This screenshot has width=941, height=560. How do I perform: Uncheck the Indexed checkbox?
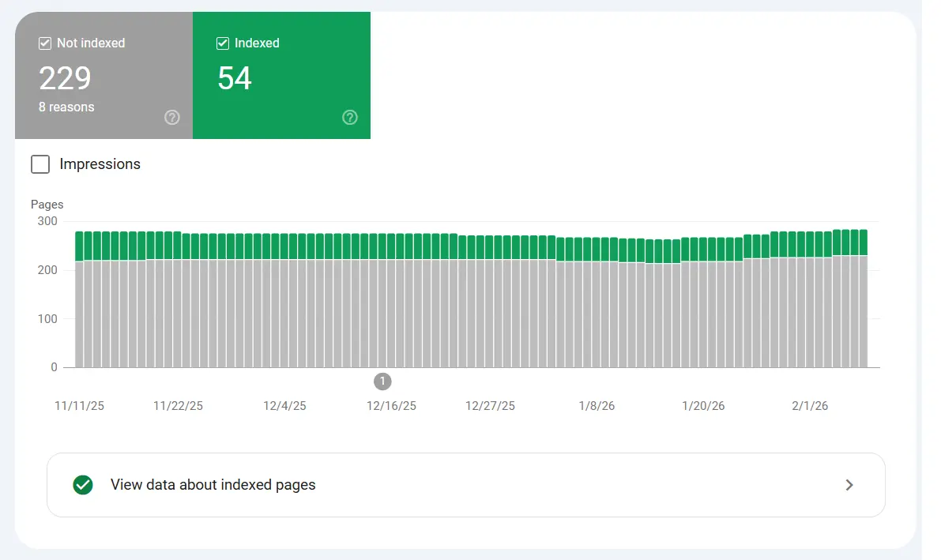point(223,43)
